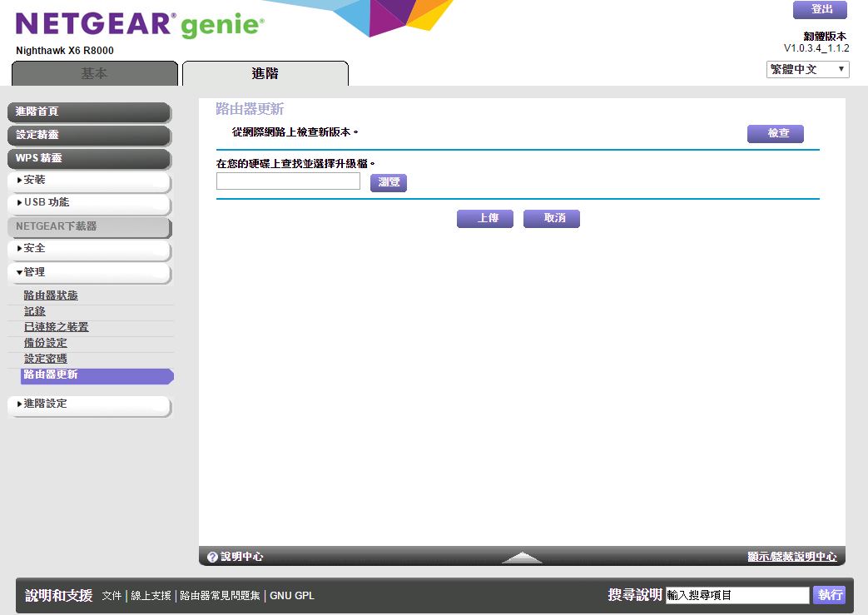The width and height of the screenshot is (868, 615).
Task: Click the 瀏覽 browse button
Action: click(389, 182)
